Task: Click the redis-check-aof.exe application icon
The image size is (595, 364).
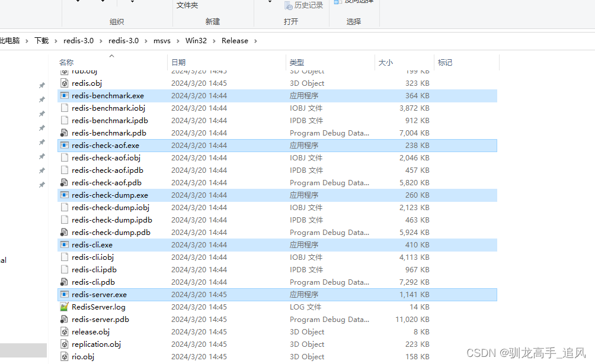Action: 65,145
